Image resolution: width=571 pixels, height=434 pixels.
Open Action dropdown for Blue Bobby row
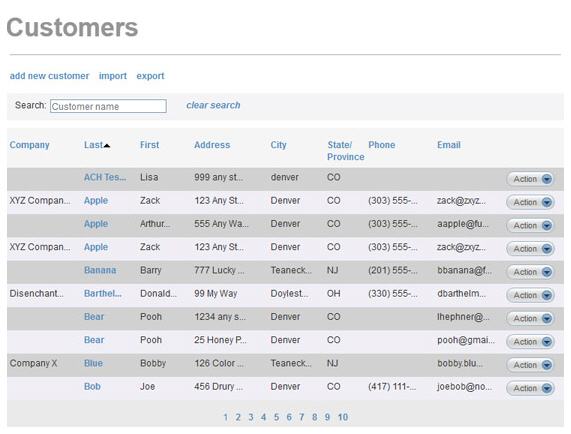click(530, 365)
